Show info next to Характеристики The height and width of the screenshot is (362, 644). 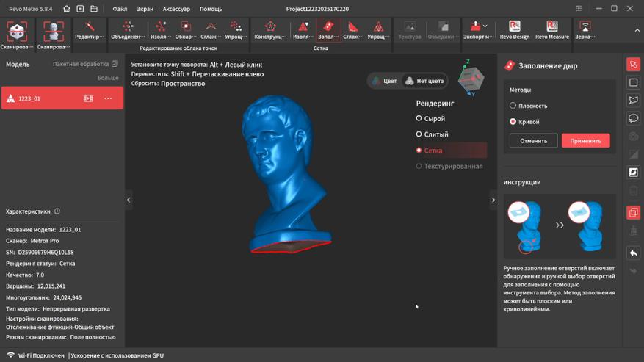pos(57,211)
